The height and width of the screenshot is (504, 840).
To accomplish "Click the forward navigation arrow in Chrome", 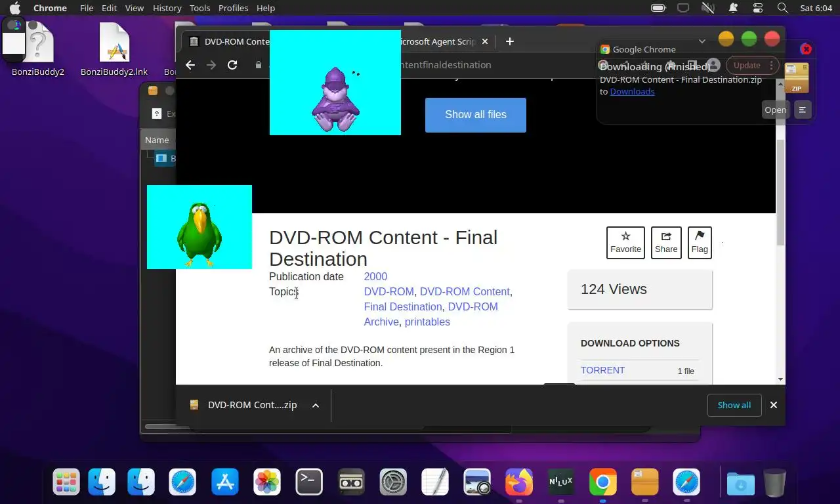I will (211, 65).
